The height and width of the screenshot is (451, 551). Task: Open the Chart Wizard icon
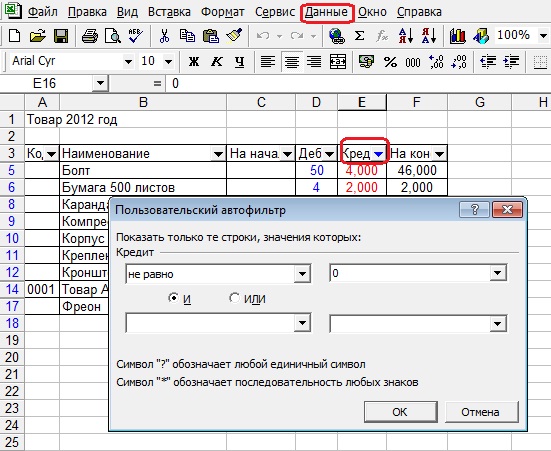457,36
